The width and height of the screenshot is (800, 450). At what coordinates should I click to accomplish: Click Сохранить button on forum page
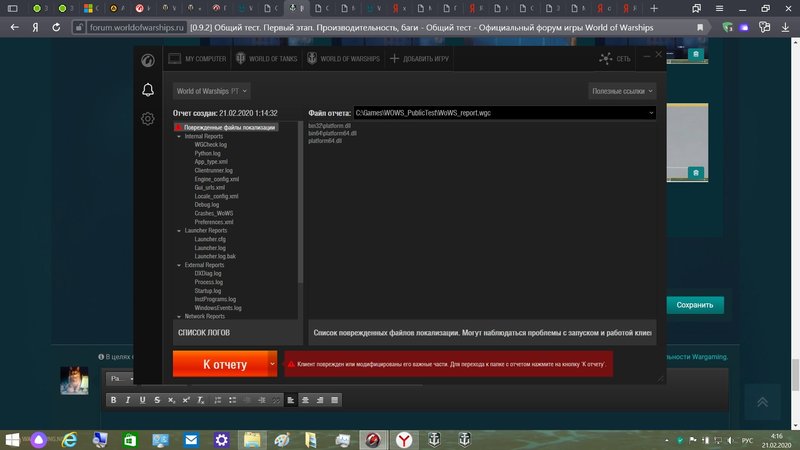[695, 305]
